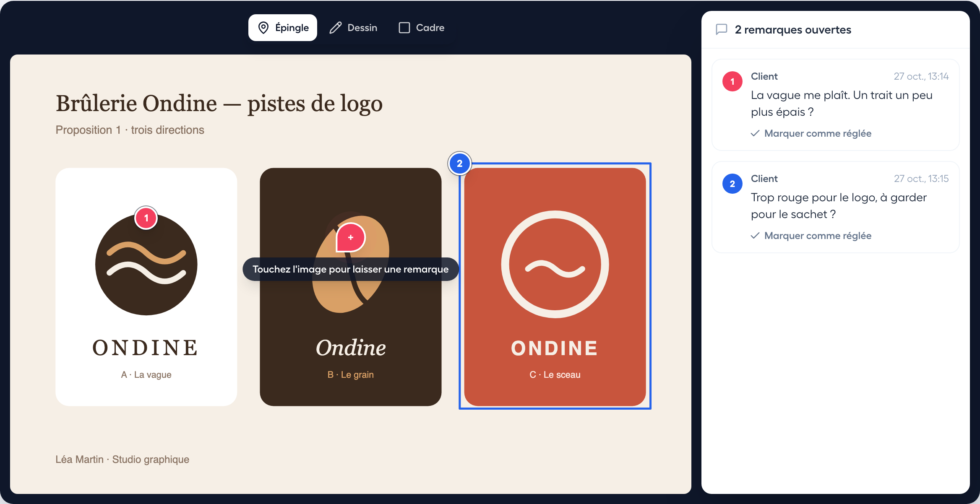
Task: Click the cream circle seal on the red card
Action: click(555, 265)
